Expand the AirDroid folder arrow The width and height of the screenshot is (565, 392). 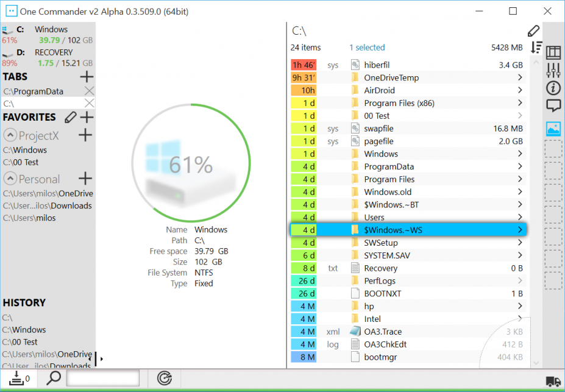coord(520,90)
